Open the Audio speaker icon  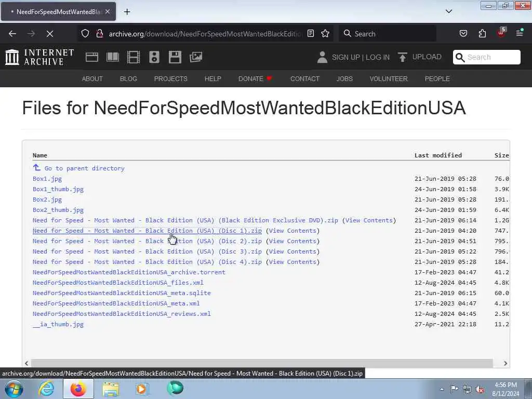click(154, 57)
